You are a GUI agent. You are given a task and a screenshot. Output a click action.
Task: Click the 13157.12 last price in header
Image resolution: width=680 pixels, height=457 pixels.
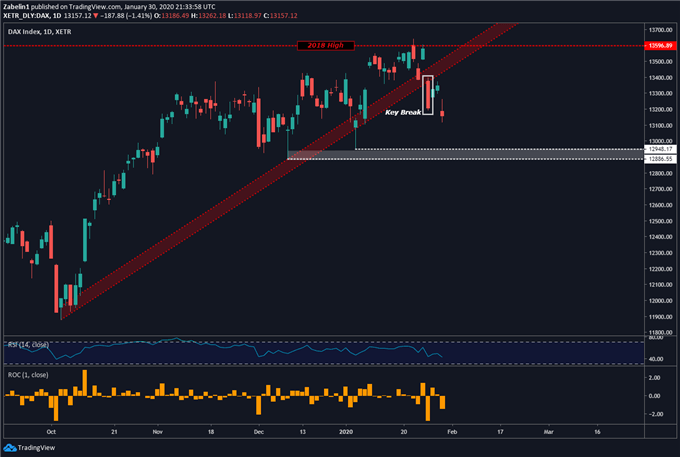[78, 16]
